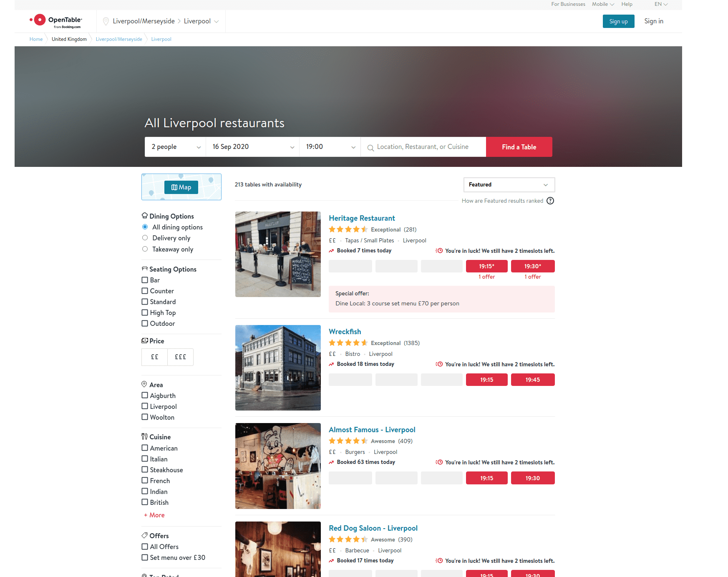The height and width of the screenshot is (577, 728).
Task: Open the Featured sort dropdown
Action: (509, 185)
